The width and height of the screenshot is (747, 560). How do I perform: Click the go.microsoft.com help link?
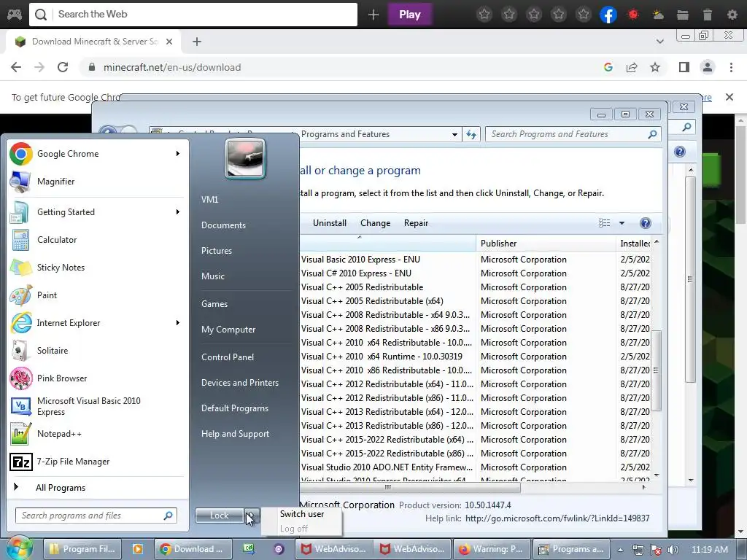(x=557, y=518)
